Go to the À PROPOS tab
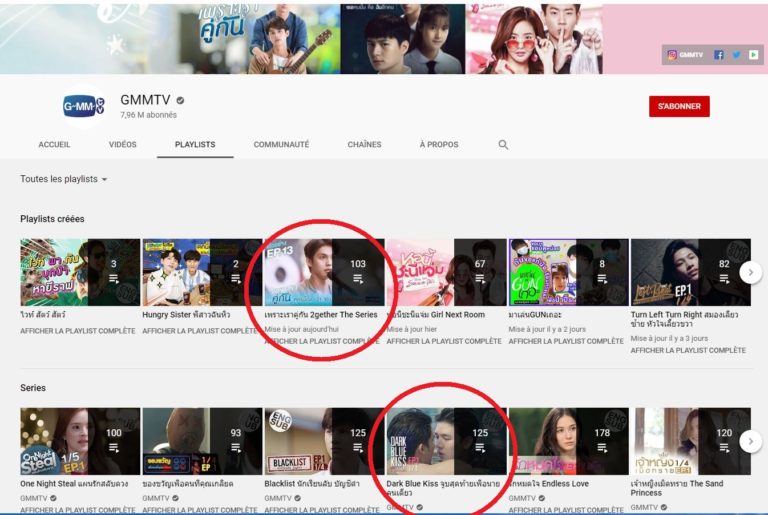The width and height of the screenshot is (768, 515). [x=439, y=145]
